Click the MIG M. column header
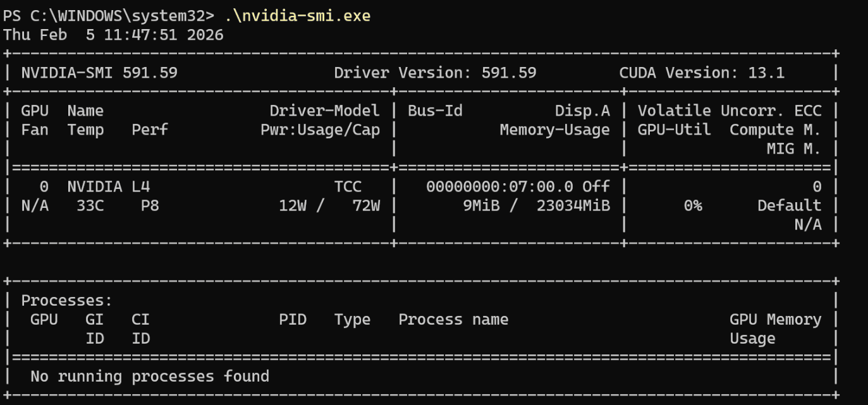Screen dimensions: 868x405 (x=793, y=148)
